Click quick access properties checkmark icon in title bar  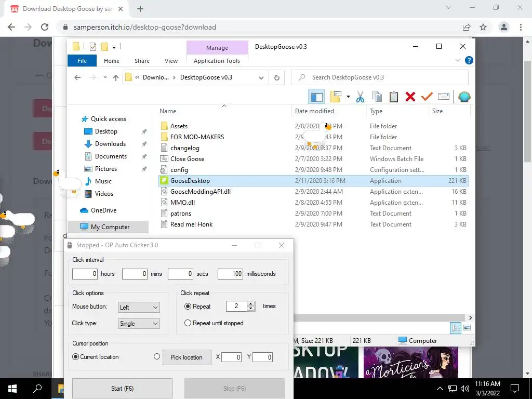(92, 47)
